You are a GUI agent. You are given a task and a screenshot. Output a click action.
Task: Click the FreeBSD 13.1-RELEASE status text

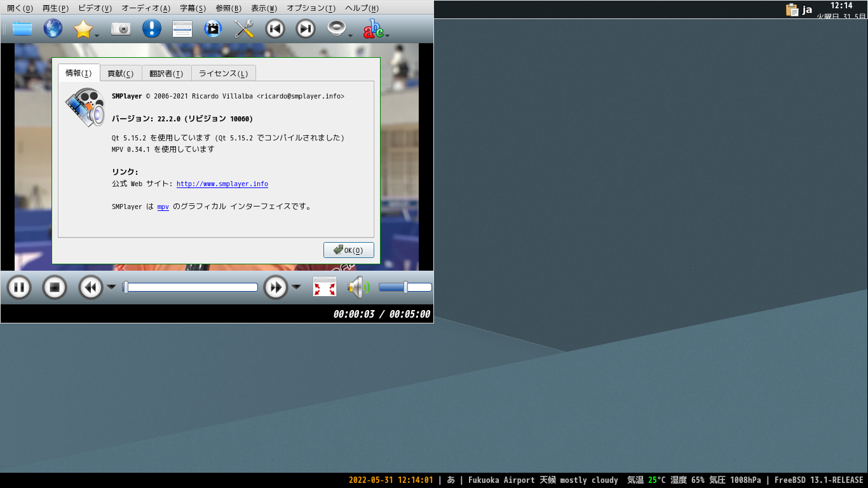pos(819,480)
